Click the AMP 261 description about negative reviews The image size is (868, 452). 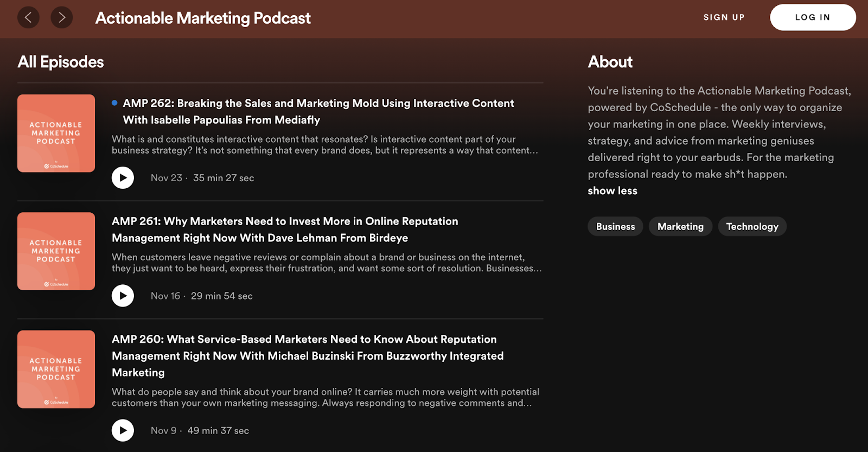pos(327,263)
